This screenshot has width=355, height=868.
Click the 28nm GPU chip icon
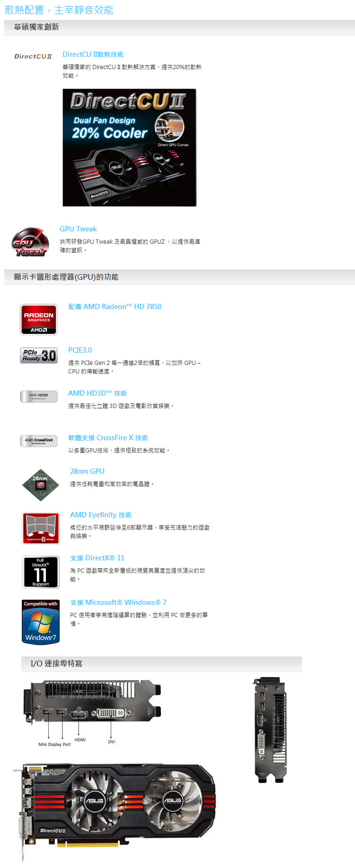[40, 485]
